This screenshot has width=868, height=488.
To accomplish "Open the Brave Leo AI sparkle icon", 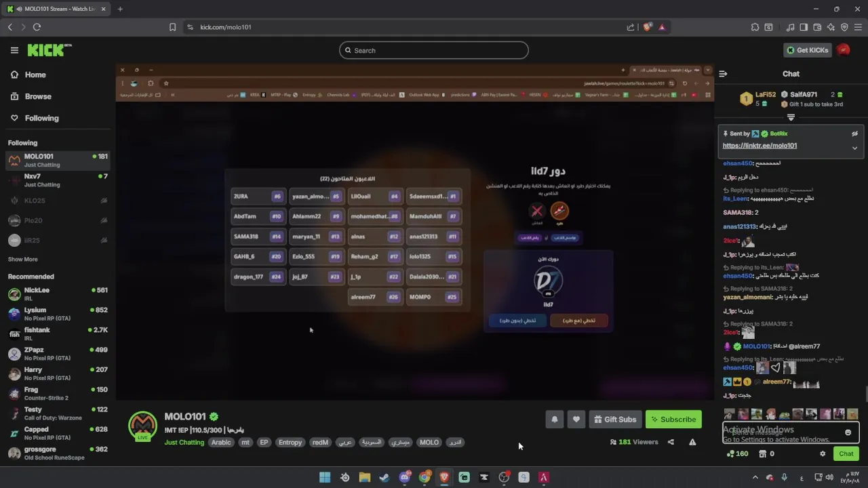I will tap(831, 27).
